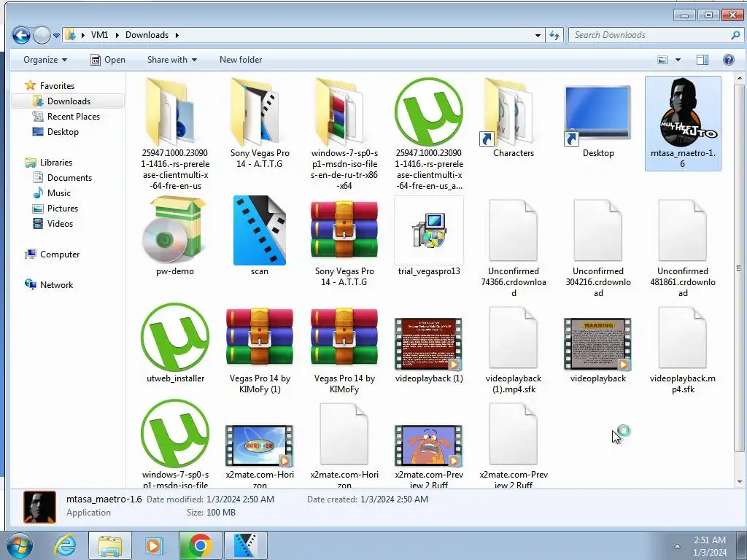Viewport: 747px width, 560px height.
Task: Open the Share with dropdown
Action: (172, 60)
